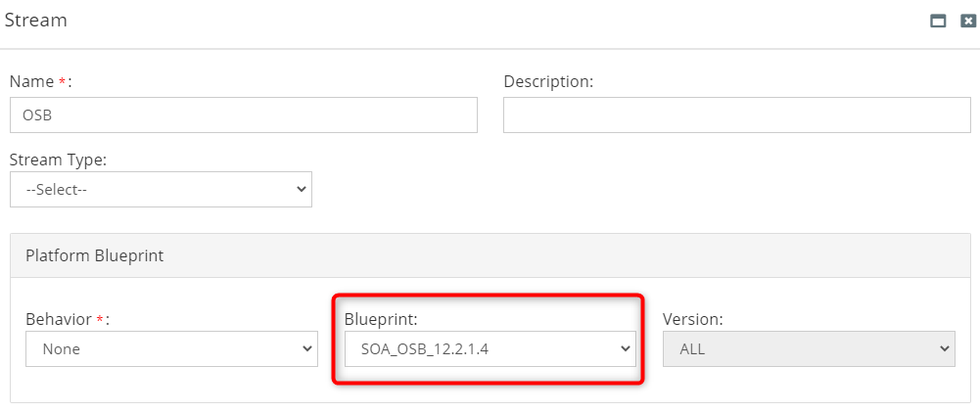Expand Blueprint list via its chevron arrow
The height and width of the screenshot is (412, 980).
click(626, 348)
